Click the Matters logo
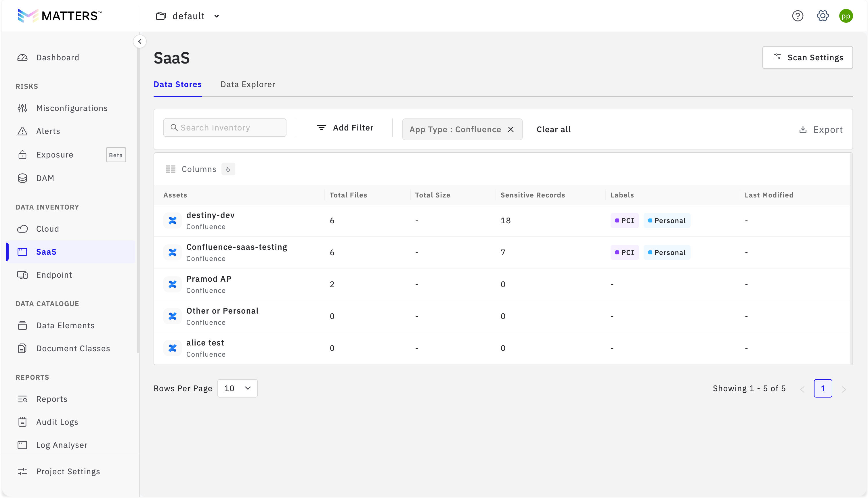The width and height of the screenshot is (868, 499). [x=59, y=16]
